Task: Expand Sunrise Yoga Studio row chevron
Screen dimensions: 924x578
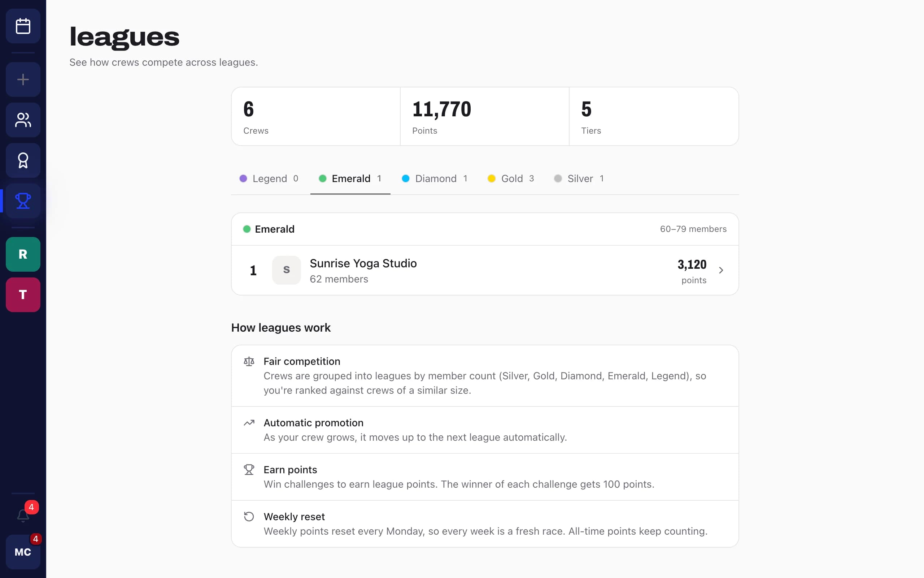Action: [721, 270]
